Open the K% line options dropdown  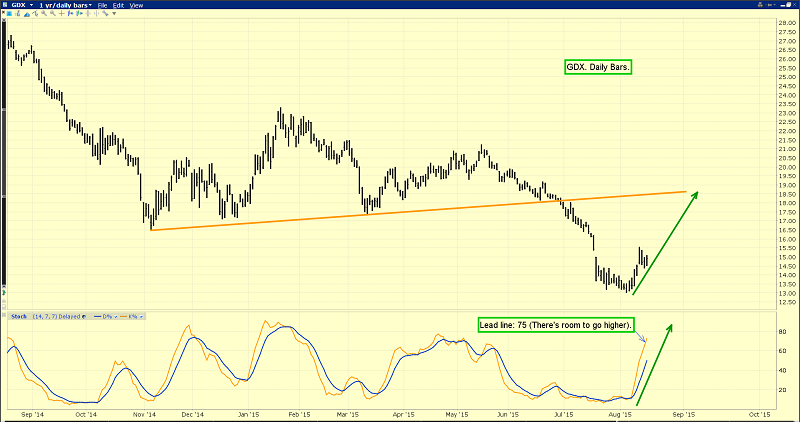click(x=143, y=316)
